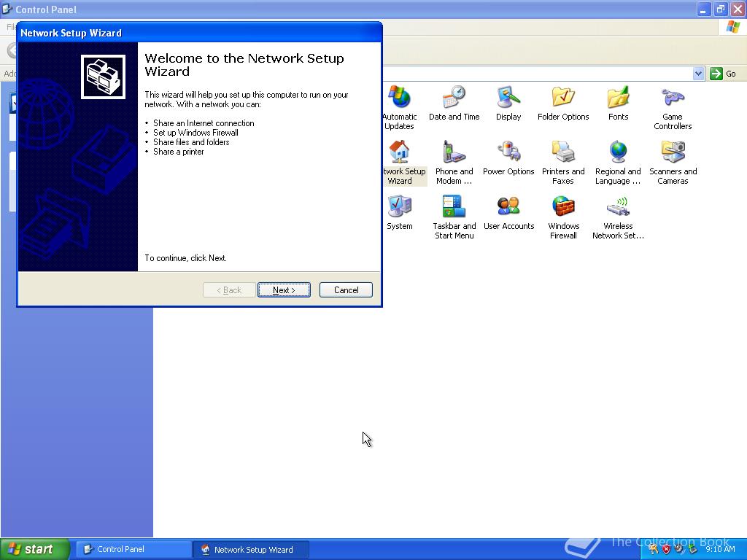
Task: Switch to Network Setup Wizard taskbar button
Action: [x=251, y=549]
